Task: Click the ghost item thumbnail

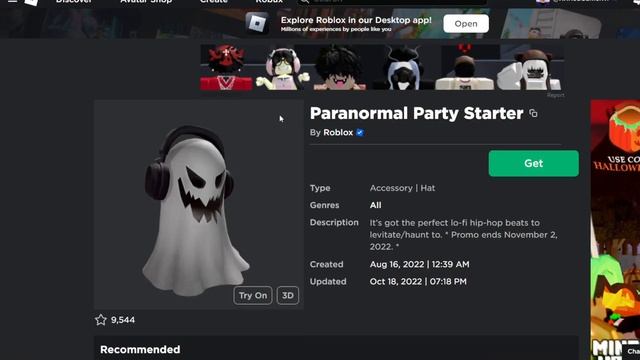Action: click(x=199, y=204)
